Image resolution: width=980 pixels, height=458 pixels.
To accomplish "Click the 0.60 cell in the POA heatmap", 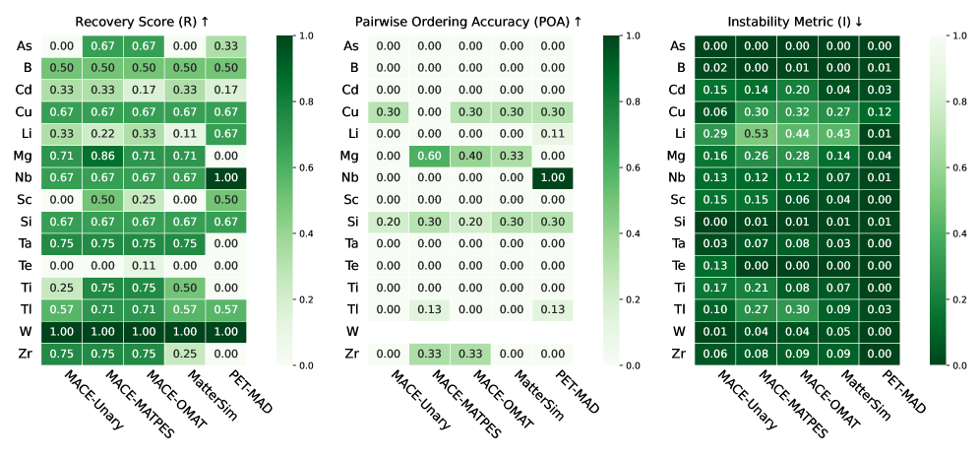I will pyautogui.click(x=429, y=156).
